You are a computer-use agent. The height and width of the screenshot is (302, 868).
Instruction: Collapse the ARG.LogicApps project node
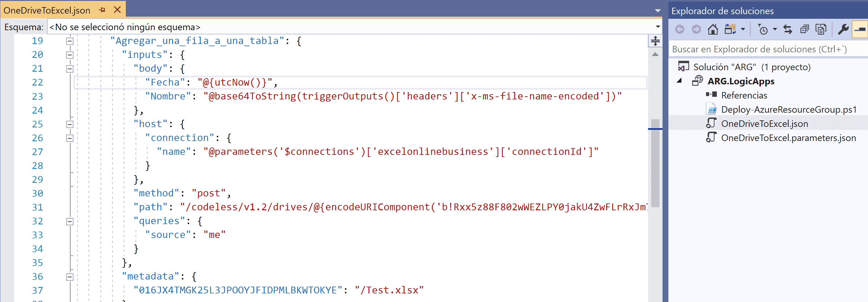pyautogui.click(x=679, y=81)
